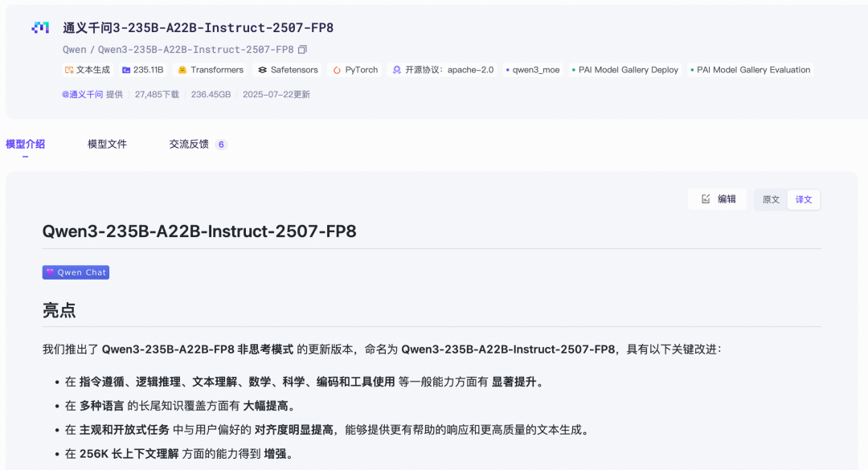
Task: Click the ModelScope model logo icon
Action: tap(40, 28)
